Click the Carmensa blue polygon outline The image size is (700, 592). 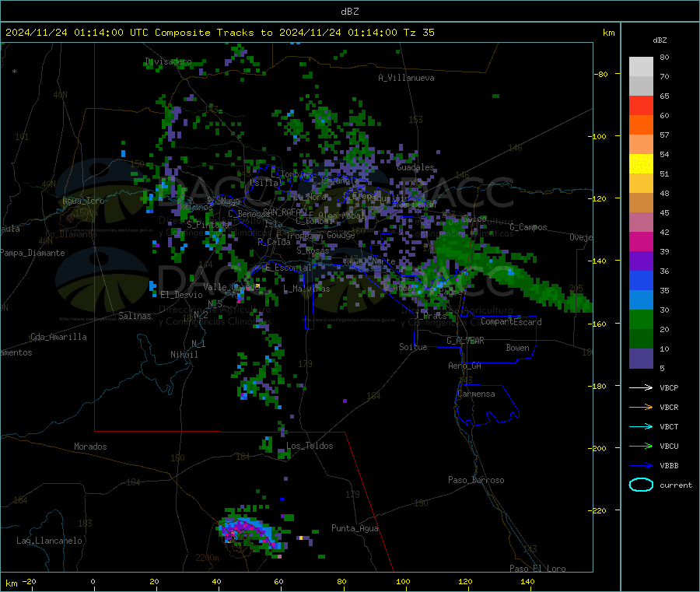487,405
